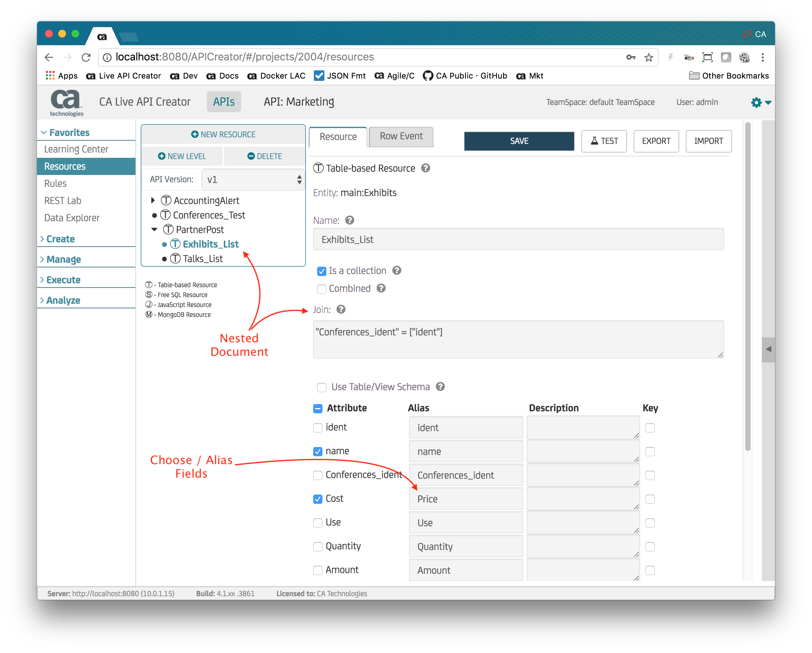Switch to the Row Event tab
The height and width of the screenshot is (653, 812).
pyautogui.click(x=401, y=136)
